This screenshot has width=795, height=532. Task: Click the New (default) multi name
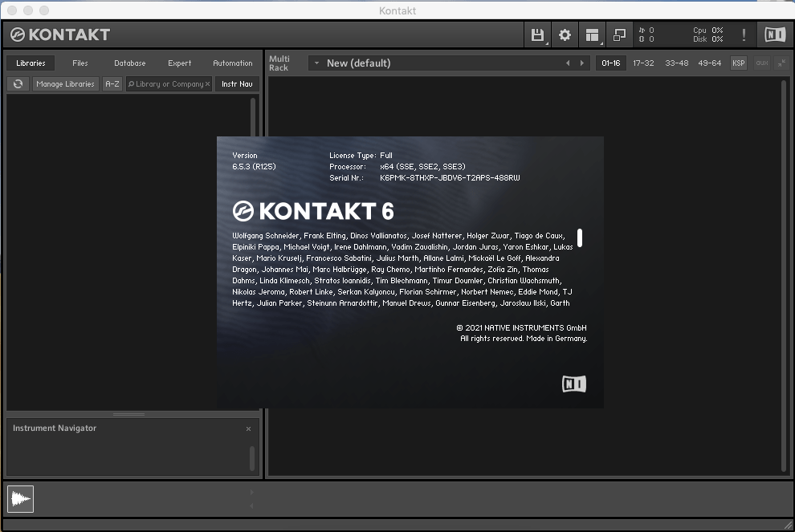click(x=359, y=63)
